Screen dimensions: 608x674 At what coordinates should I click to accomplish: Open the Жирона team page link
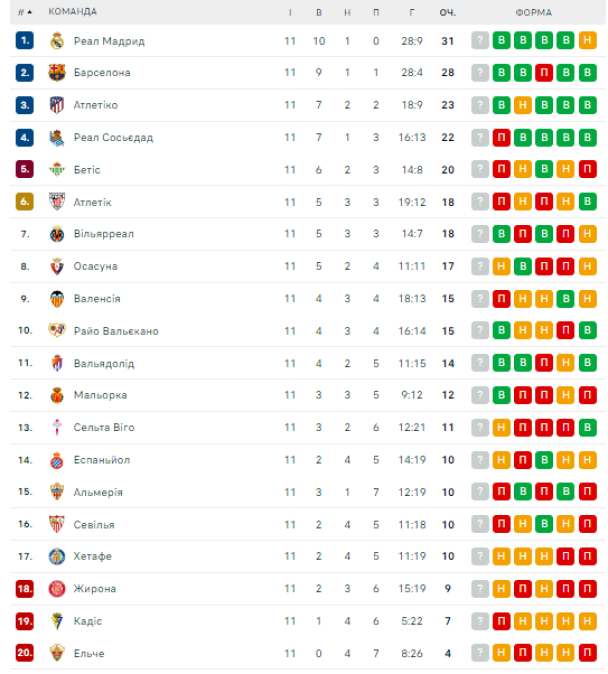95,588
